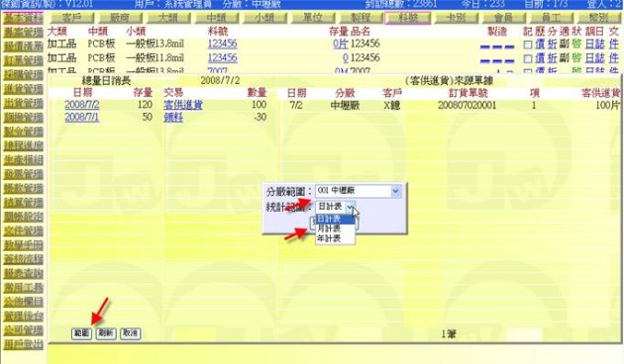Click the 客供進貨 transaction link
The height and width of the screenshot is (364, 624).
point(183,105)
